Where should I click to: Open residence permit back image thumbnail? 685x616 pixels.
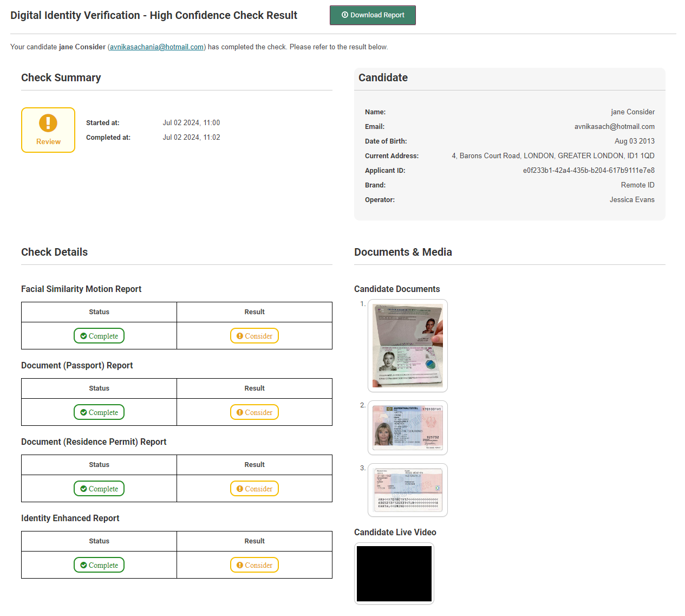click(x=408, y=490)
